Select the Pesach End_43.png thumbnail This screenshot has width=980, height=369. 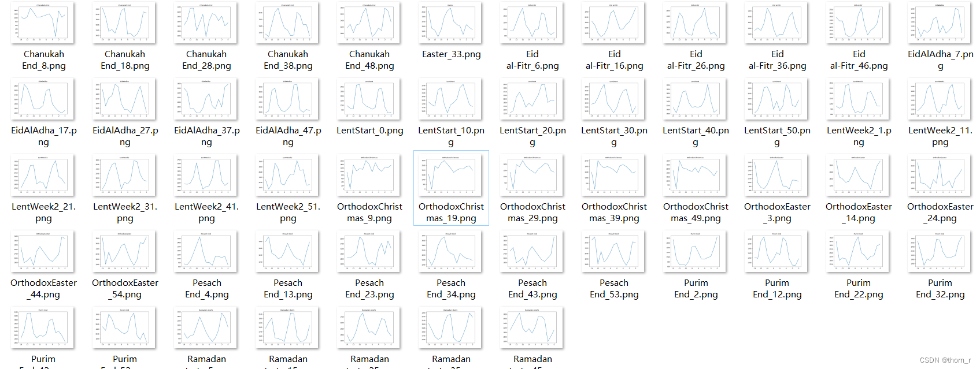coord(532,252)
